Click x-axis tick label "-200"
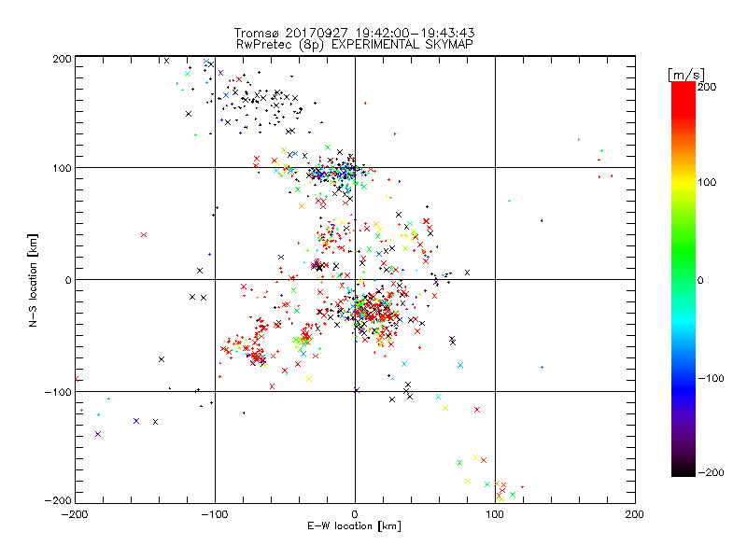 (75, 514)
